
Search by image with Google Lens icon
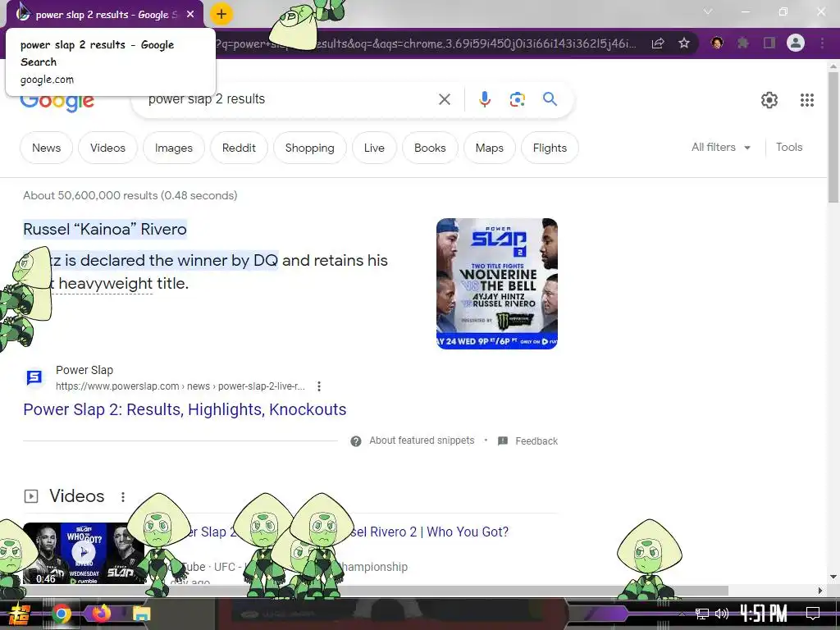pos(517,99)
